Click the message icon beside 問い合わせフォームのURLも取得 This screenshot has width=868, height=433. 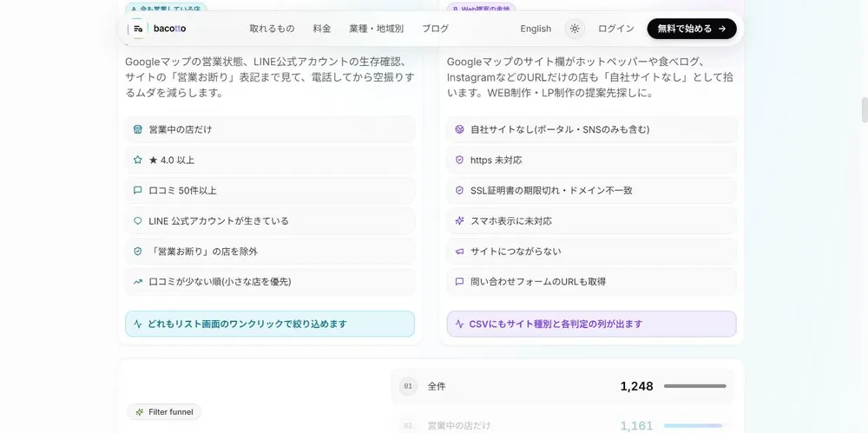(x=459, y=282)
